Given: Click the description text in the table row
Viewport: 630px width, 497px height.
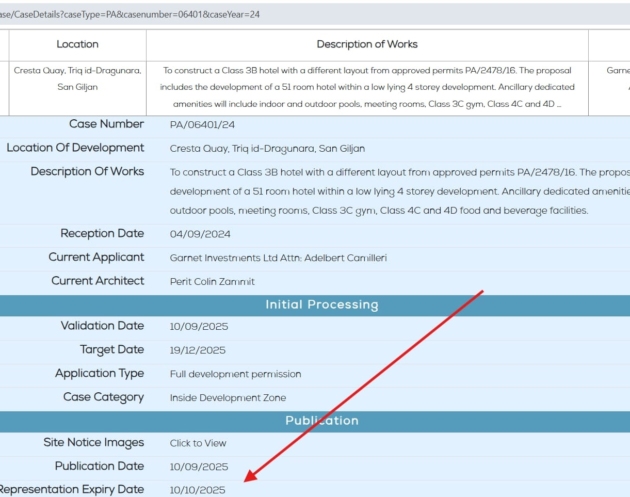Looking at the screenshot, I should coord(367,87).
